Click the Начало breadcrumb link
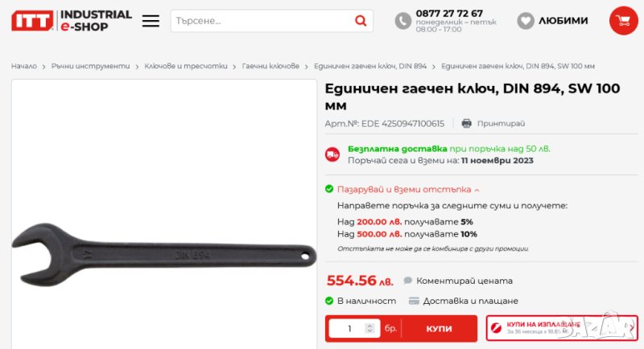This screenshot has width=644, height=349. coord(24,66)
